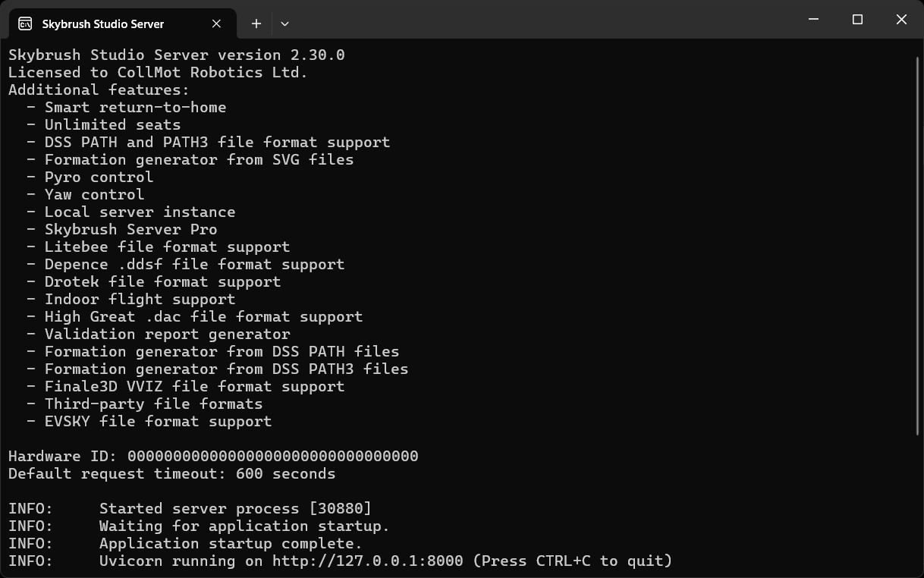Viewport: 924px width, 578px height.
Task: Click the vertical scrollbar thumb
Action: (x=917, y=247)
